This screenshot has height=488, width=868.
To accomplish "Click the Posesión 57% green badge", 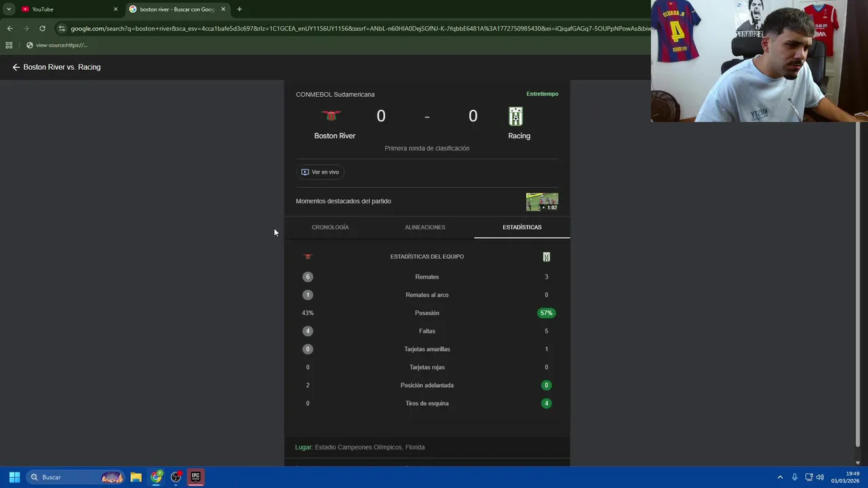I will (547, 313).
